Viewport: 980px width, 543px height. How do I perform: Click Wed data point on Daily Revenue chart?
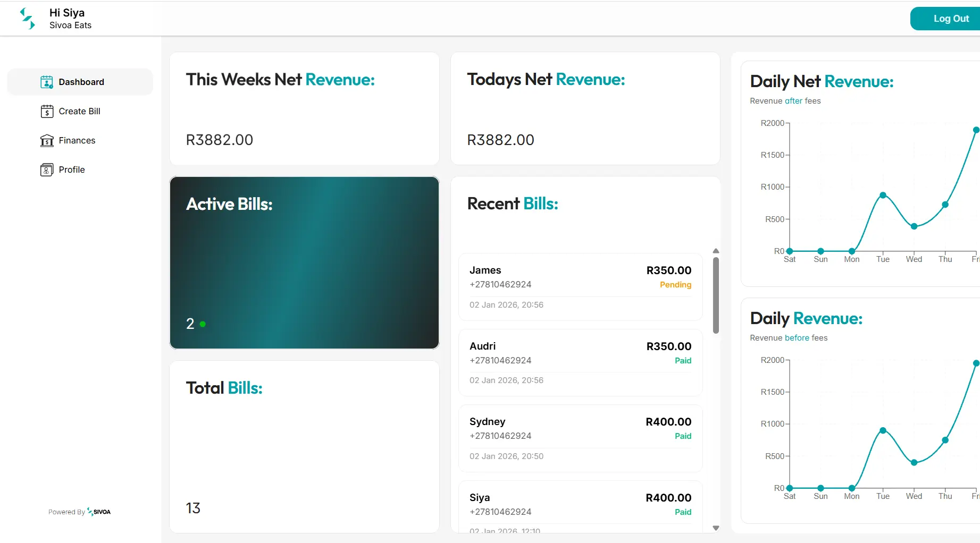tap(914, 462)
